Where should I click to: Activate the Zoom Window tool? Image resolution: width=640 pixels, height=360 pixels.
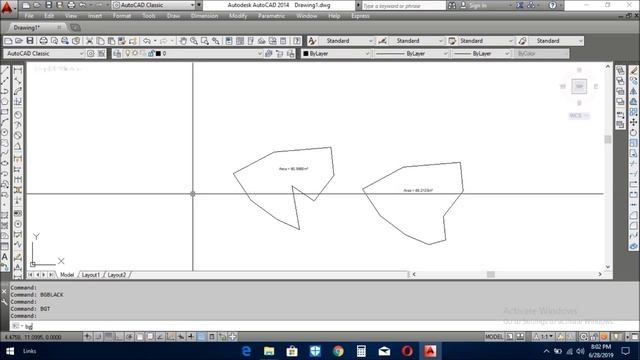click(204, 41)
